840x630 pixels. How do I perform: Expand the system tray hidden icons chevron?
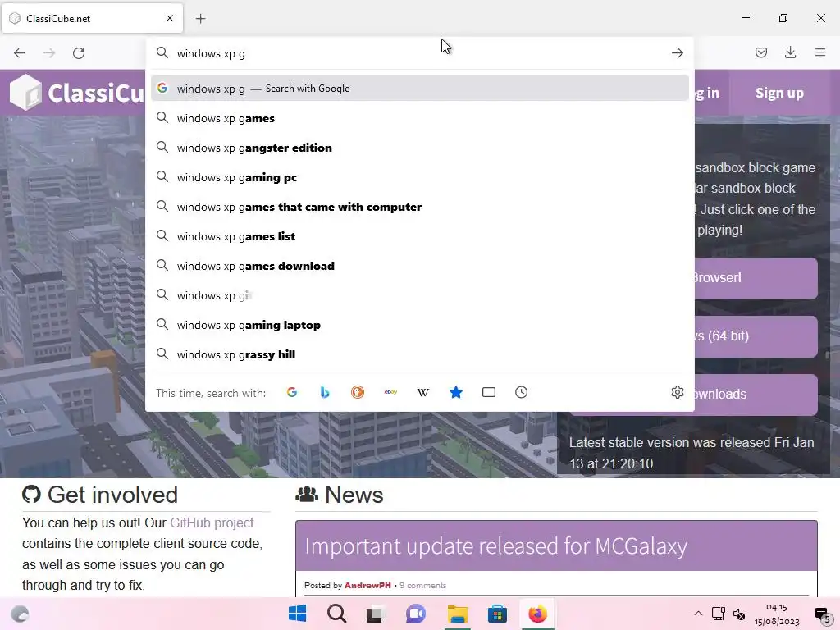(x=698, y=614)
